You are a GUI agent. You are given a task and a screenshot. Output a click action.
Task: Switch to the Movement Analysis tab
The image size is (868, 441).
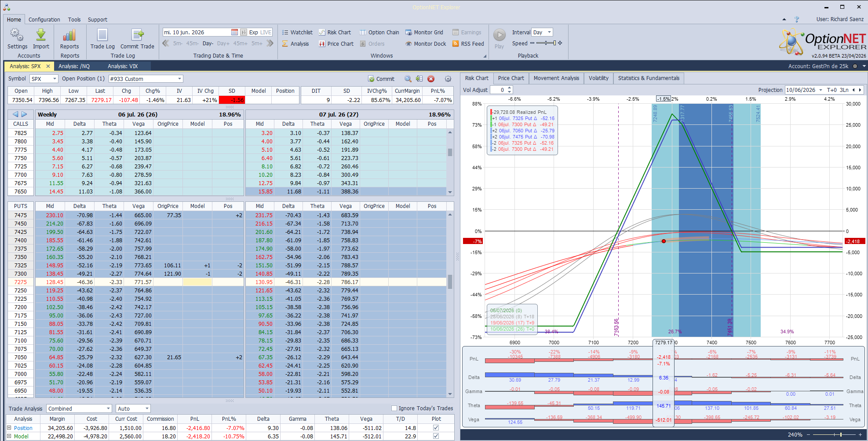[x=556, y=78]
